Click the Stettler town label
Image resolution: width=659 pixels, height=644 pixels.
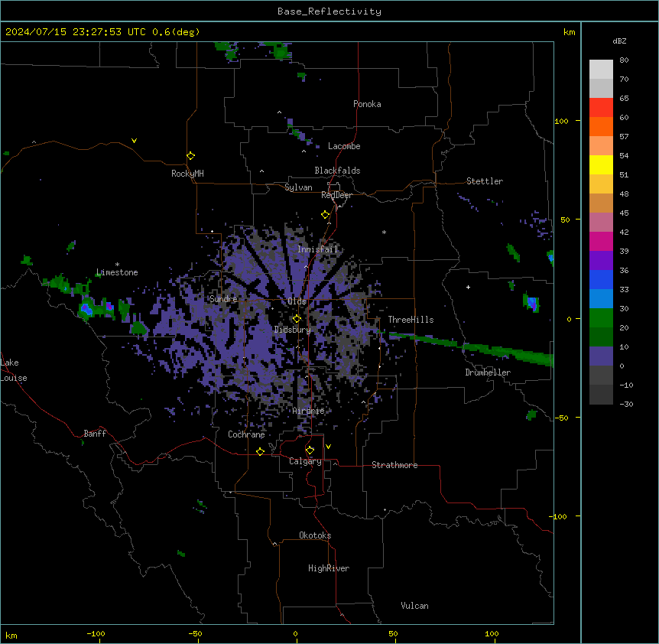pyautogui.click(x=485, y=181)
